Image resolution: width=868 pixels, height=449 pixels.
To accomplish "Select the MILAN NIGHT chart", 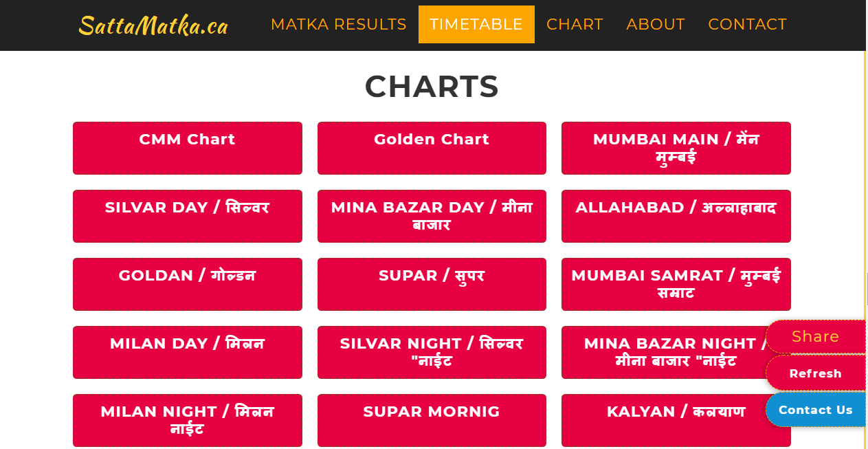I will click(x=187, y=420).
